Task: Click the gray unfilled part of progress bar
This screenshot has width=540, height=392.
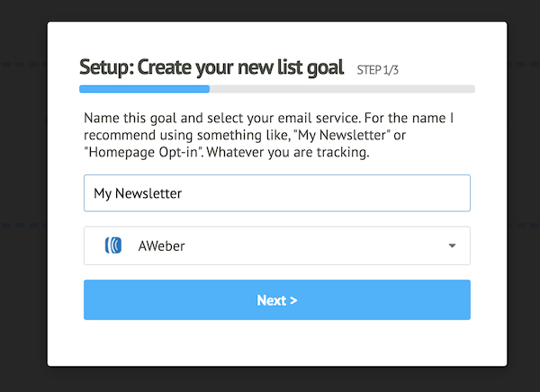Action: coord(342,89)
